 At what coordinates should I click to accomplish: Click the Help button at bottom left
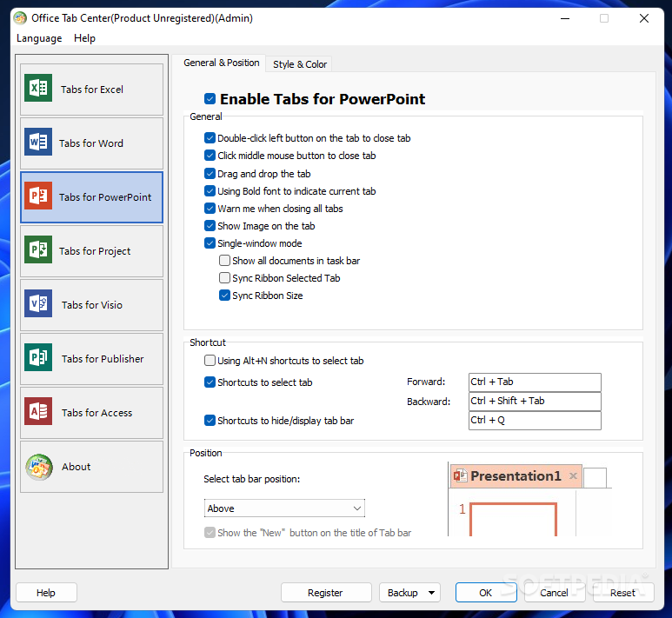click(46, 593)
